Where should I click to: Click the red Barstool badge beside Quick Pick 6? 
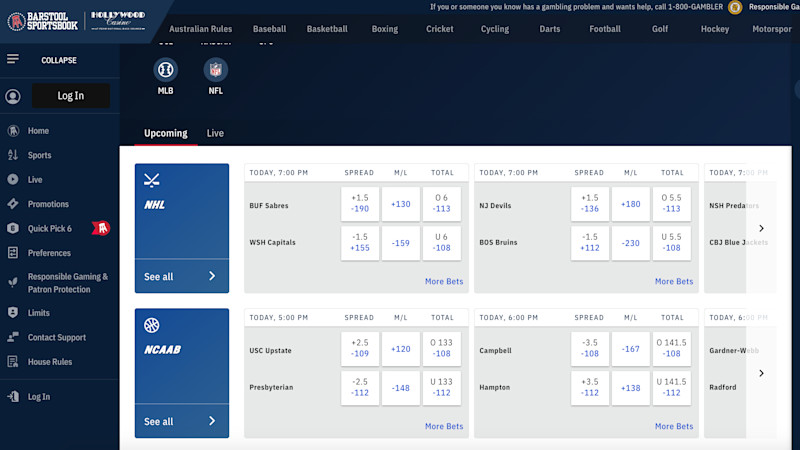101,228
